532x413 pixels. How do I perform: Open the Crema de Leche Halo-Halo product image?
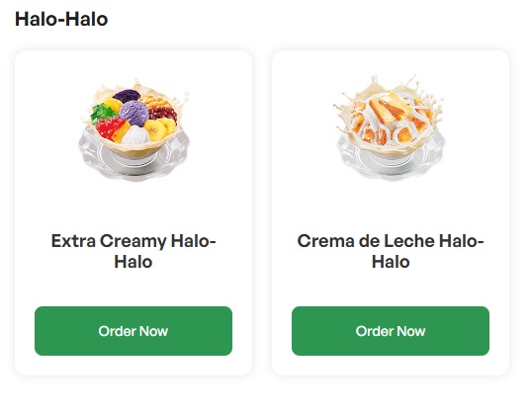[390, 128]
